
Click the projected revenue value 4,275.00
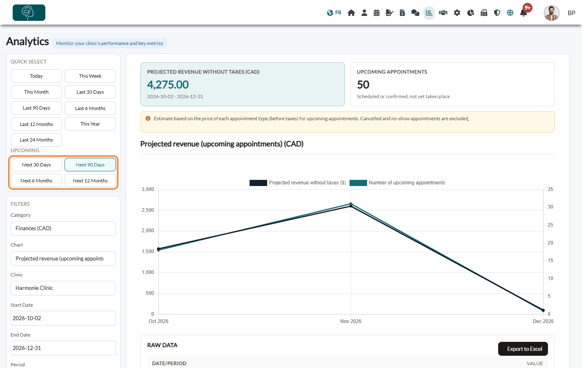[x=168, y=85]
